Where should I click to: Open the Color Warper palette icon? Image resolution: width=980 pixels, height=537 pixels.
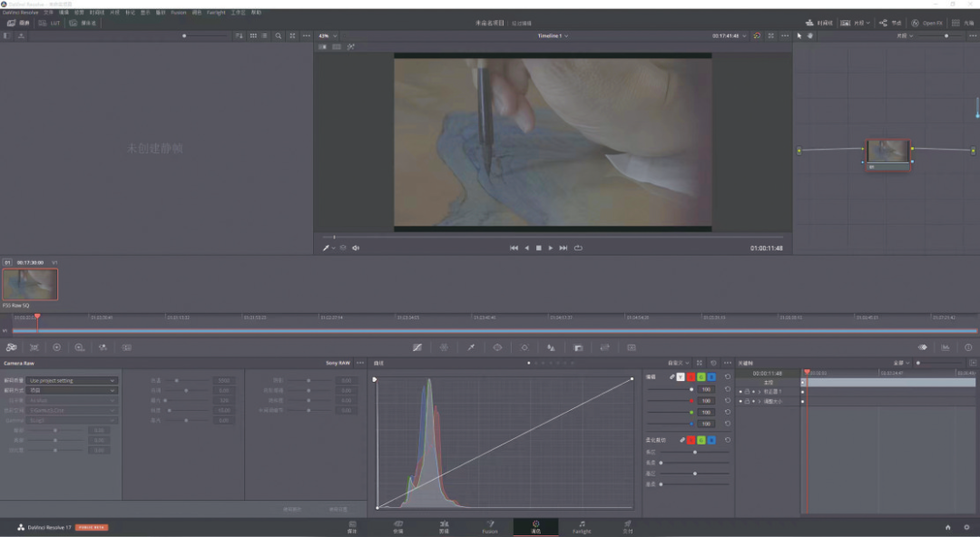point(444,347)
